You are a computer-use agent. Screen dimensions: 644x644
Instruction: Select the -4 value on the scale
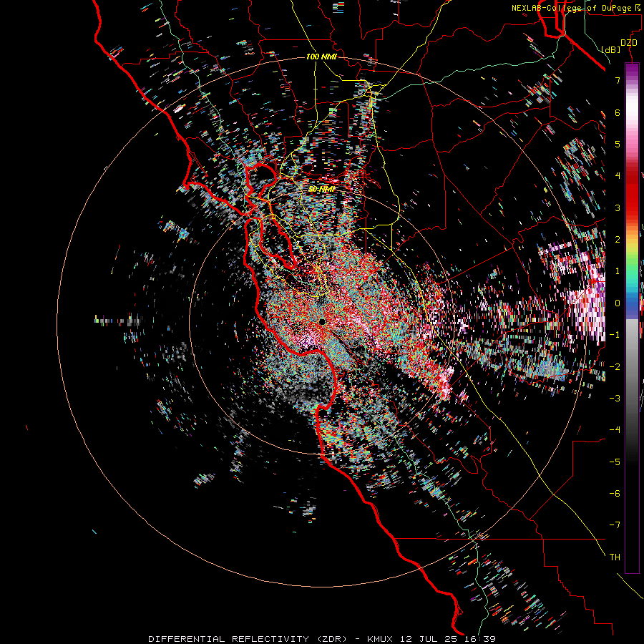pyautogui.click(x=615, y=429)
